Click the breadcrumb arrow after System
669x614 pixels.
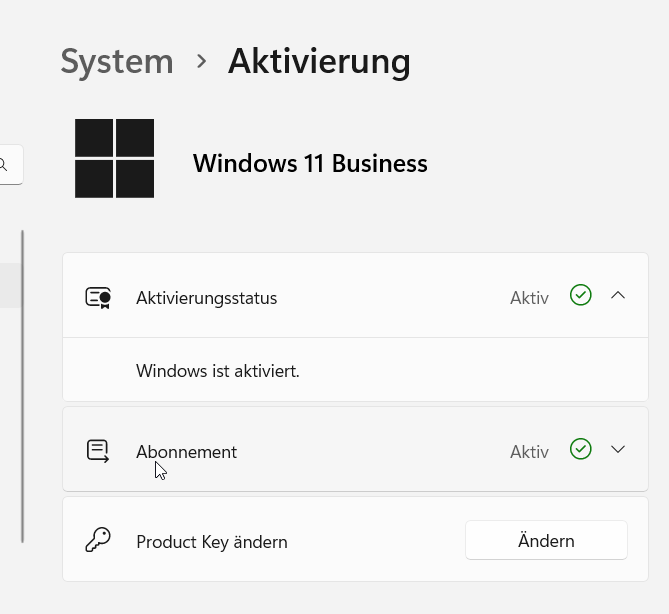pyautogui.click(x=201, y=61)
